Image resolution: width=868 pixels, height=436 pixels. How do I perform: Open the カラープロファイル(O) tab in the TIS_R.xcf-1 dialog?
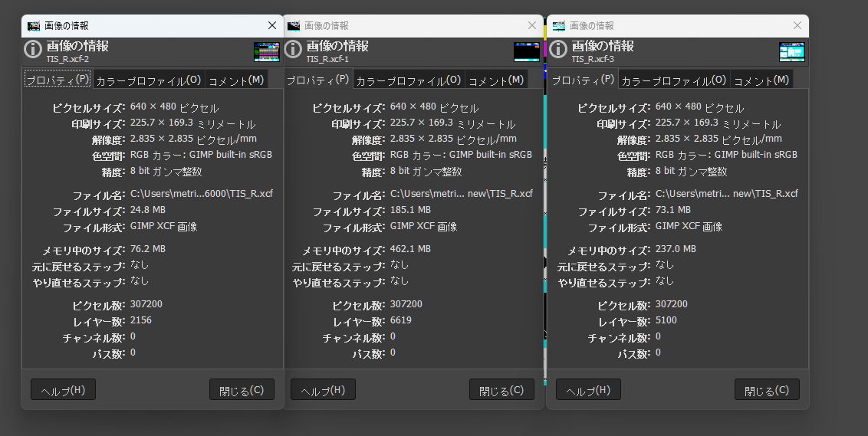(409, 80)
